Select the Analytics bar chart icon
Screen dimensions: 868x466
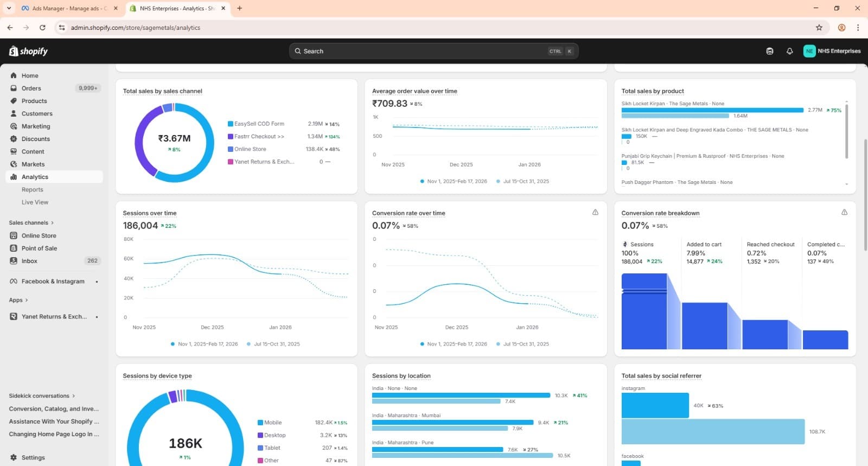coord(14,177)
